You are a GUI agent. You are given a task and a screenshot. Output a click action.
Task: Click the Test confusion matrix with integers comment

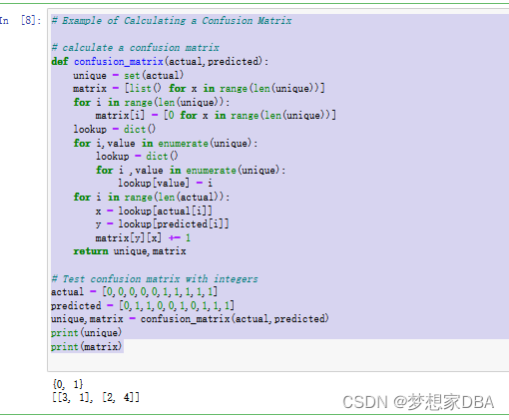[155, 278]
